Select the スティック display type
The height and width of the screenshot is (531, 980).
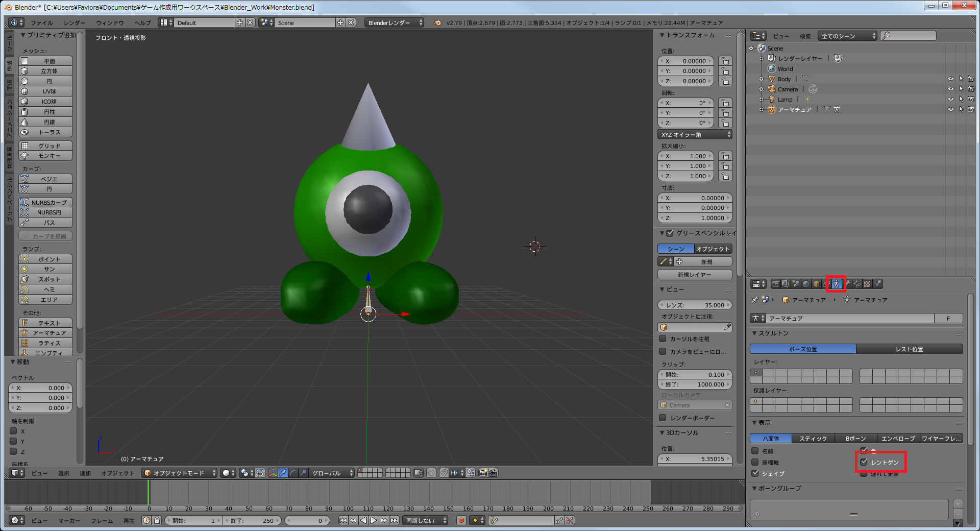pyautogui.click(x=813, y=438)
